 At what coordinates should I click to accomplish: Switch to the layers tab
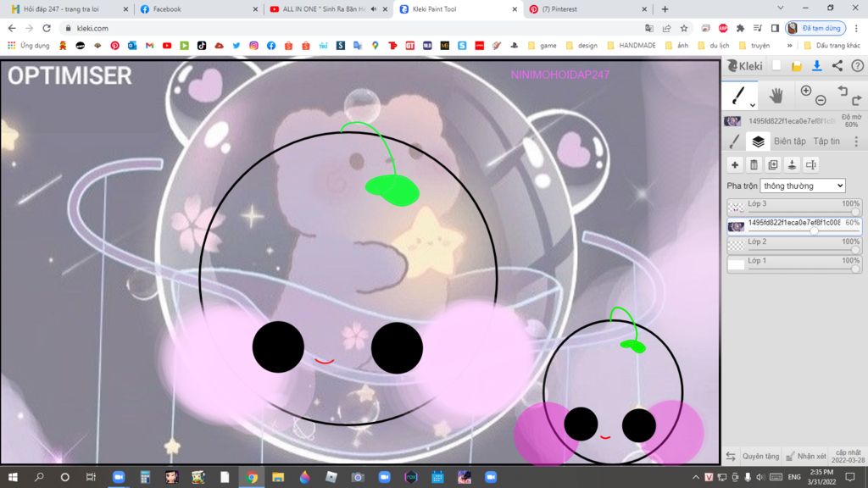click(x=758, y=141)
